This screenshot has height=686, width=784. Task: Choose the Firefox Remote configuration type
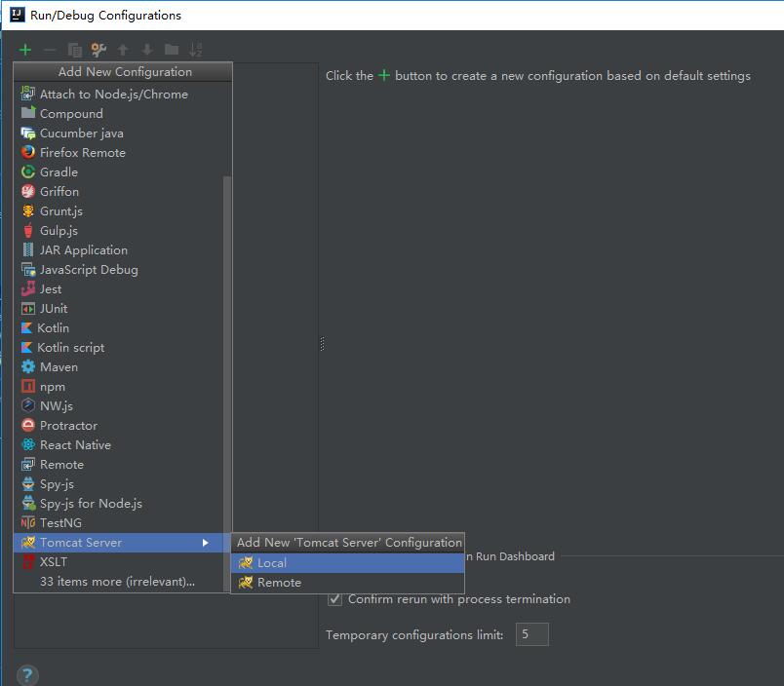click(82, 153)
